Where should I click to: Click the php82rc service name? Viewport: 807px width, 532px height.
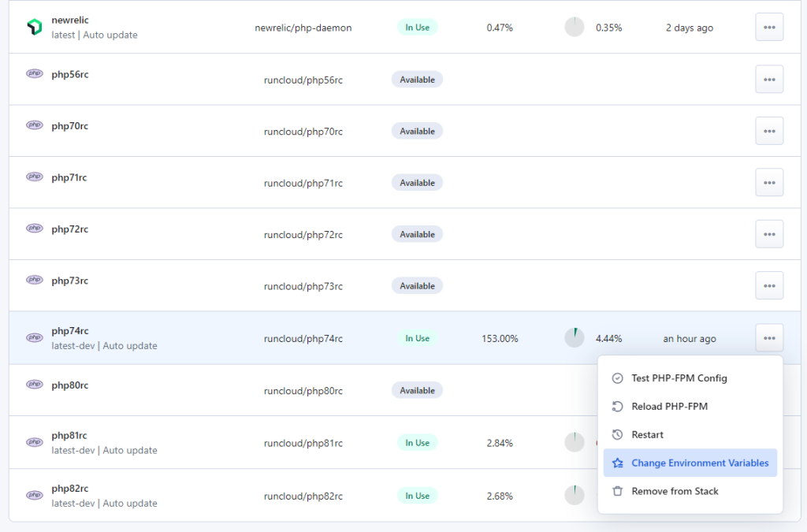coord(70,489)
